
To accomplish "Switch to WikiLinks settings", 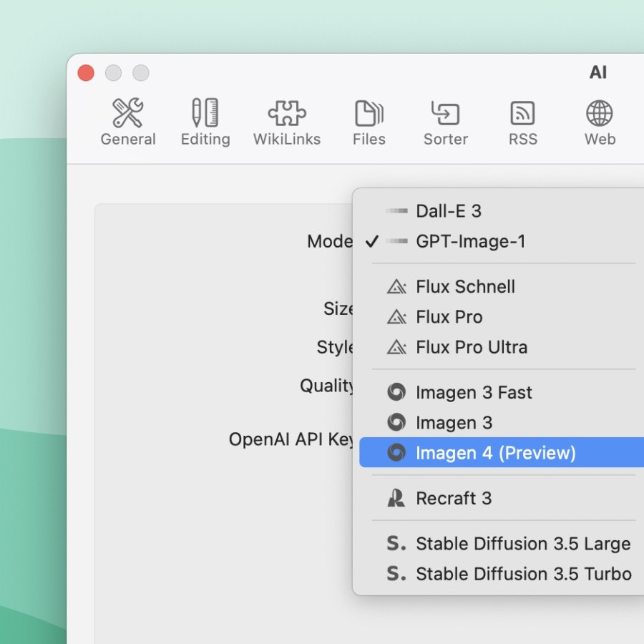I will click(287, 122).
